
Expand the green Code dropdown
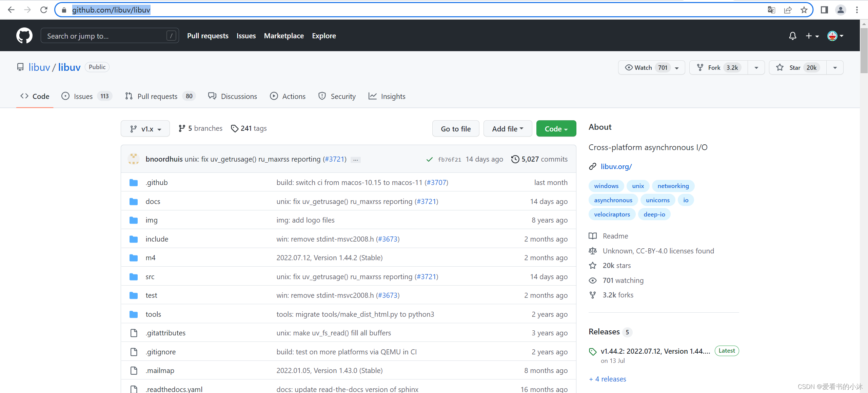(556, 129)
